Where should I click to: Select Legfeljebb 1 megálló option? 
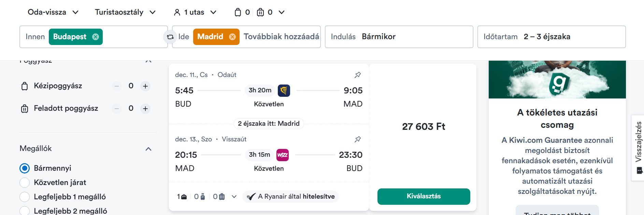coord(25,197)
